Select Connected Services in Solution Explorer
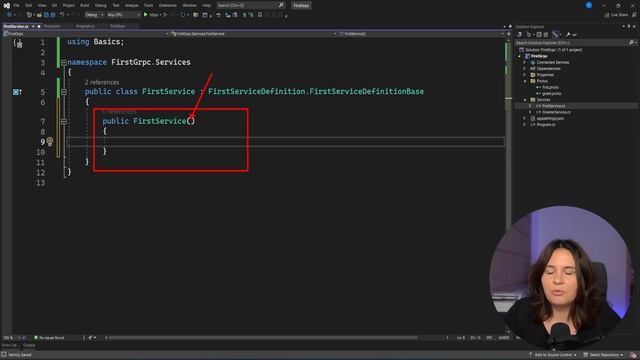 click(x=552, y=62)
